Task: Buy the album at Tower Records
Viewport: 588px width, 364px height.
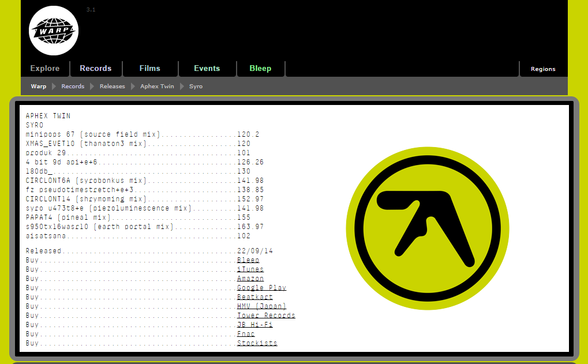Action: pyautogui.click(x=266, y=316)
